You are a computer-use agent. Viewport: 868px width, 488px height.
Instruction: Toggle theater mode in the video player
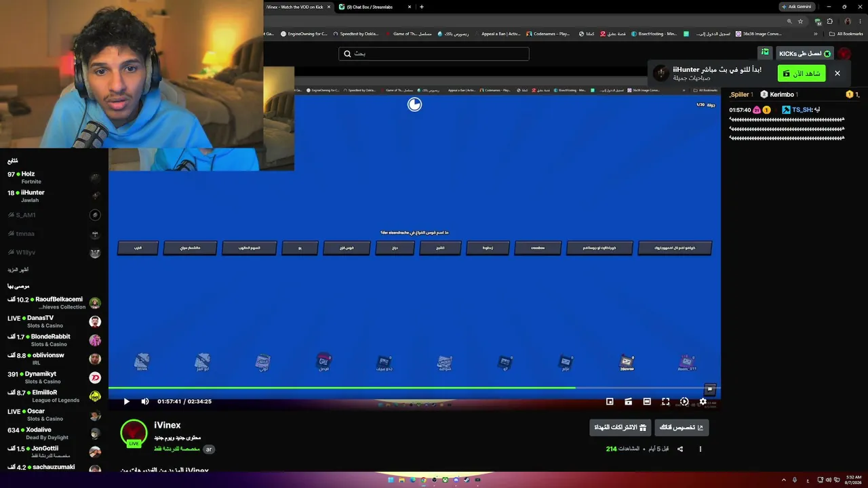[647, 401]
